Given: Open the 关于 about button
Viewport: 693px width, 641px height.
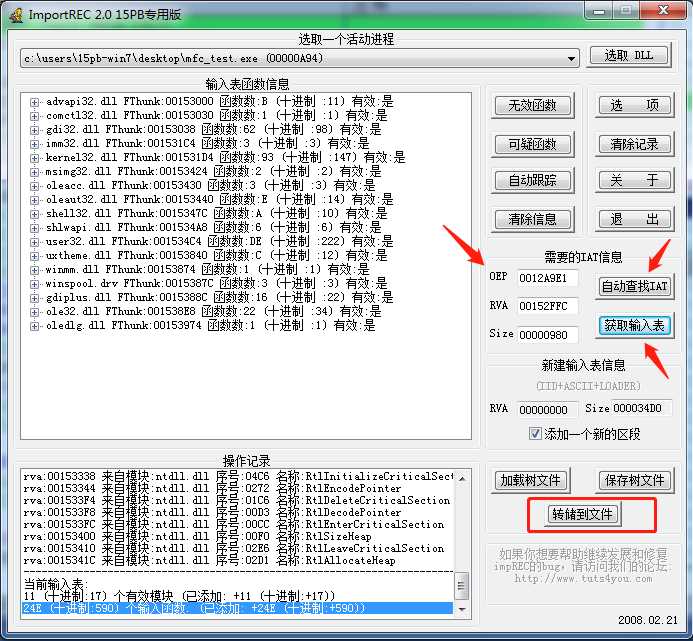Looking at the screenshot, I should [x=635, y=180].
